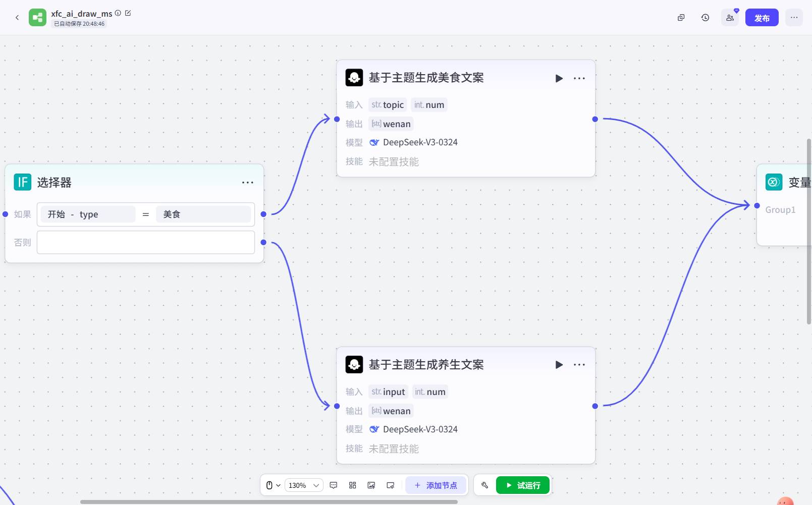
Task: Click 未配置技能 in 养生文案 node
Action: [394, 449]
